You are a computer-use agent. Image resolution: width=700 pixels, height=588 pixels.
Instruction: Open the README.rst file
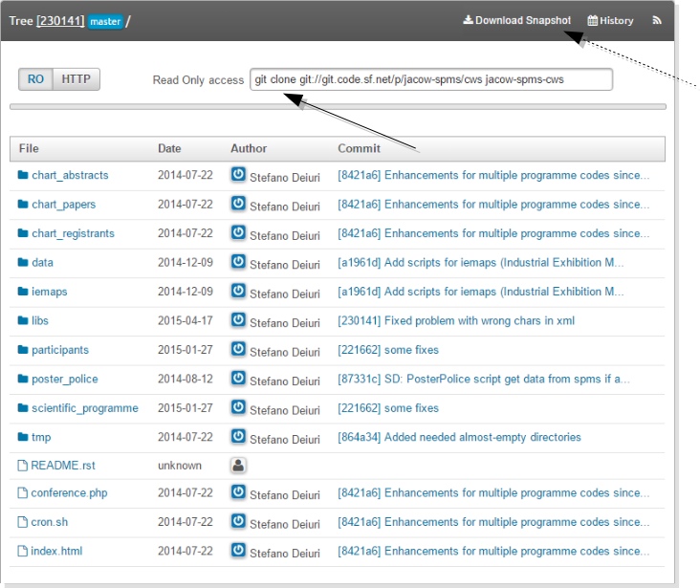63,466
